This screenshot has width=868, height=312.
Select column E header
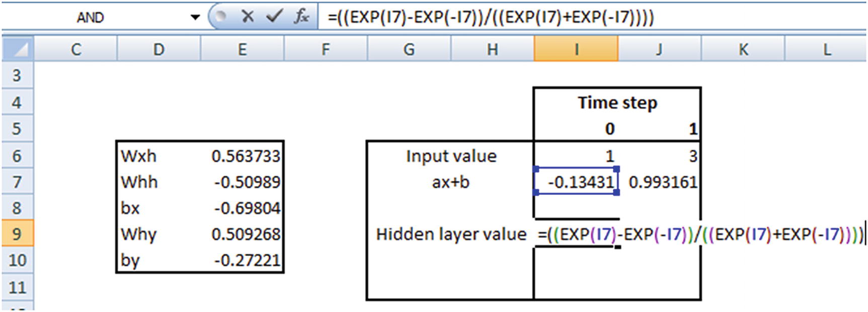[242, 49]
